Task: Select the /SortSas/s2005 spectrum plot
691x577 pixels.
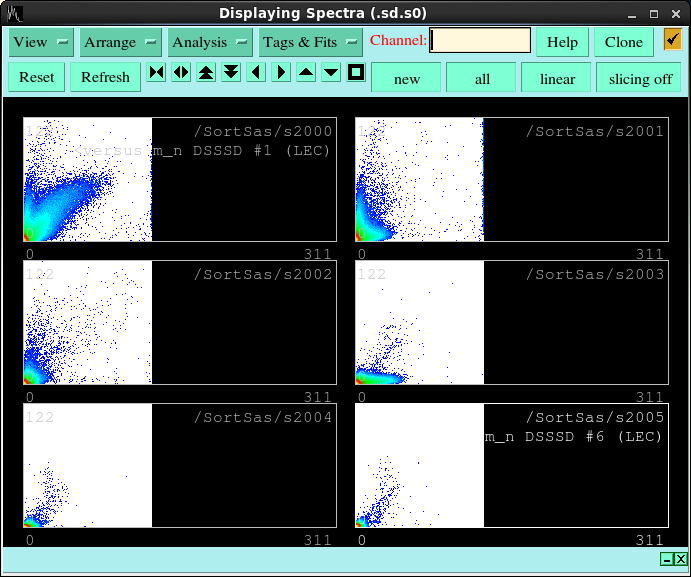Action: [512, 465]
